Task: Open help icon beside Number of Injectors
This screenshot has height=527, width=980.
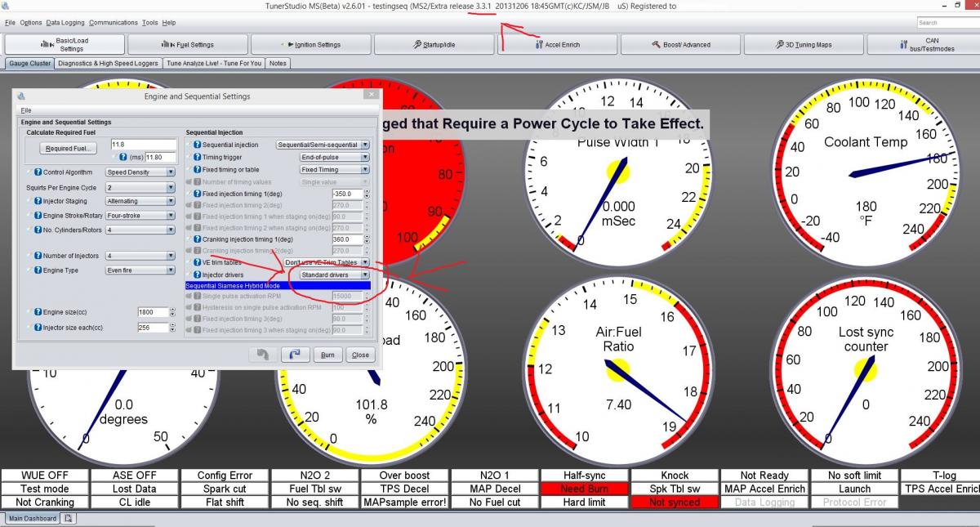Action: pos(38,256)
